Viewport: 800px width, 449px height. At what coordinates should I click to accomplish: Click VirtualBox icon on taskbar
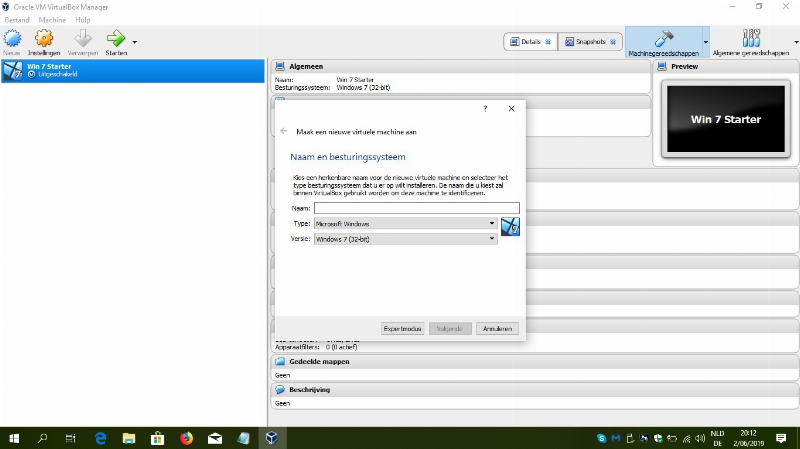click(x=271, y=438)
